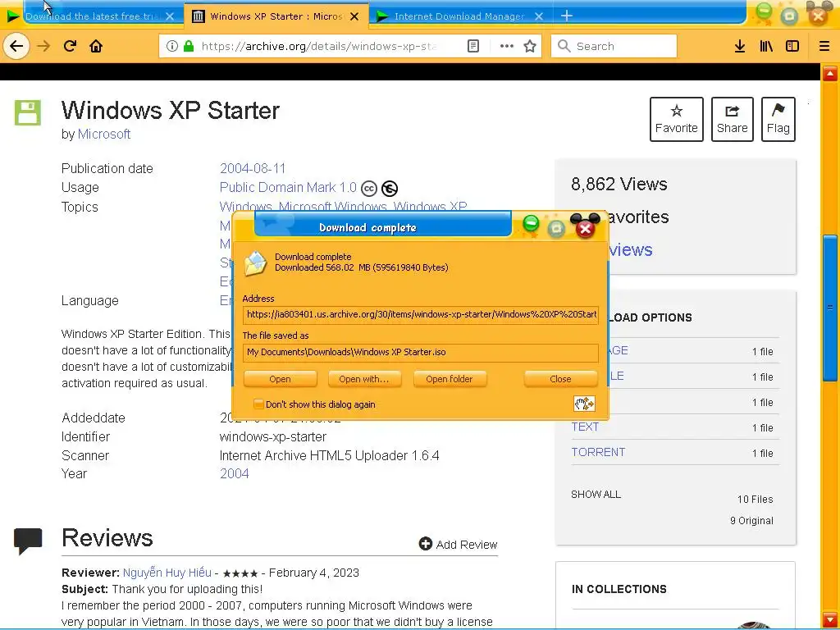
Task: Show site information icon in address bar
Action: pos(172,46)
